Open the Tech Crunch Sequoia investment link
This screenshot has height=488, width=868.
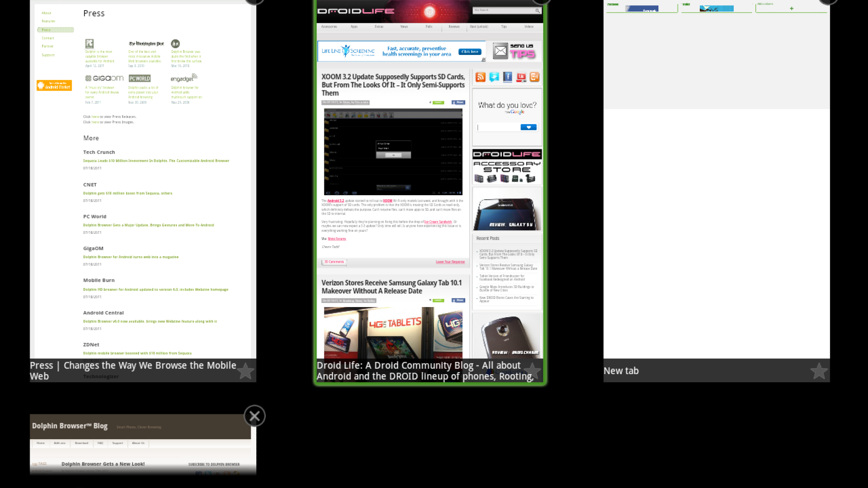click(156, 161)
